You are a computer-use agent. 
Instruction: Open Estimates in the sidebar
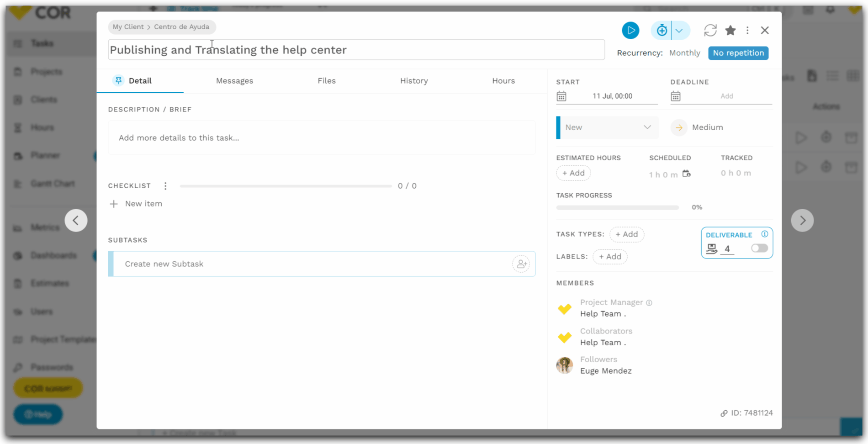pyautogui.click(x=50, y=284)
